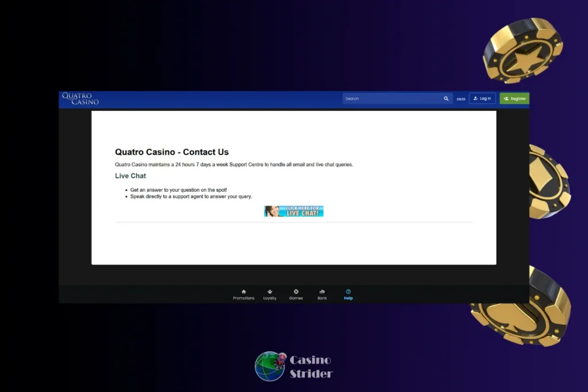Open the Loyalty crown icon
This screenshot has height=392, width=588.
[270, 292]
